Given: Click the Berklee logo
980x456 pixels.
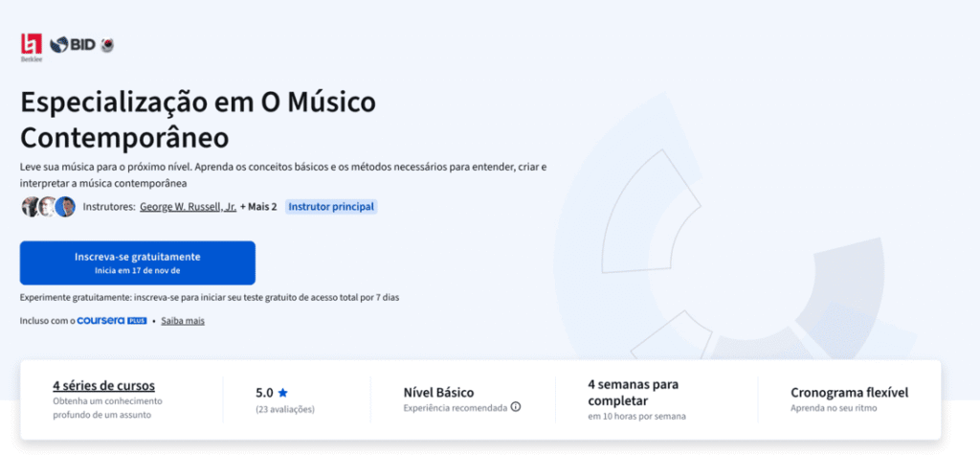Looking at the screenshot, I should point(32,46).
